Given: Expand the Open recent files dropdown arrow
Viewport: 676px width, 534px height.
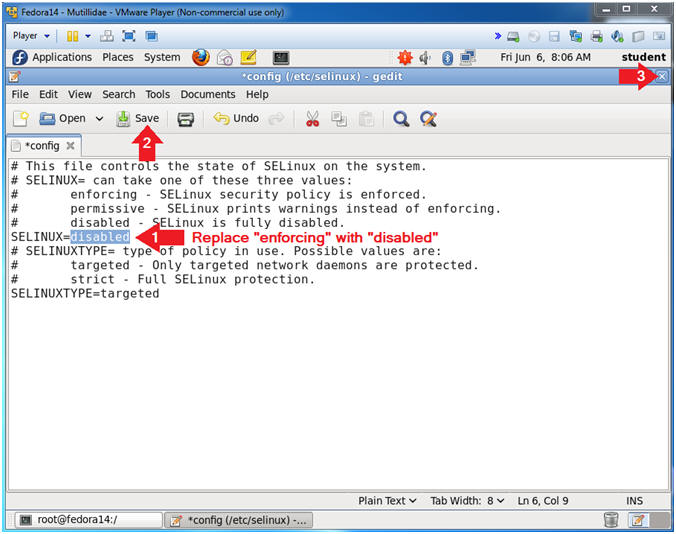Looking at the screenshot, I should [99, 119].
